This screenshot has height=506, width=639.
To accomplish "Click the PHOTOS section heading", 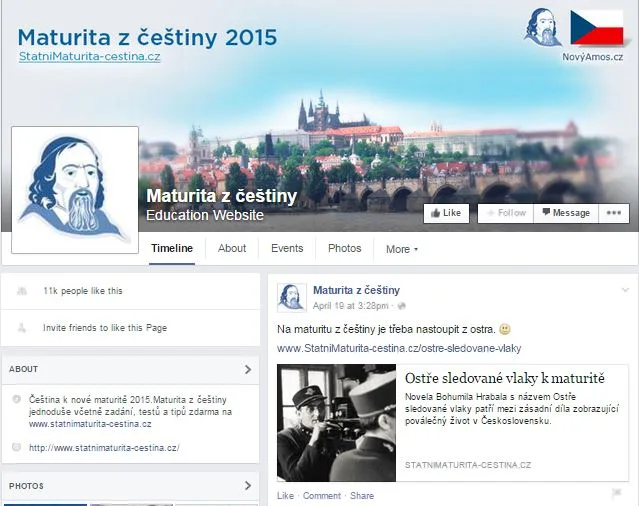I will coord(26,486).
